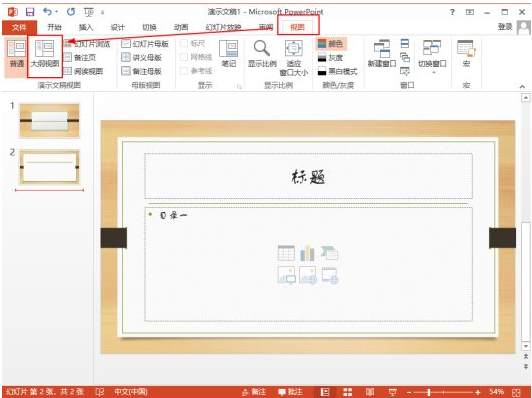532x398 pixels.
Task: Click 中文(中国) language indicator
Action: coord(131,392)
